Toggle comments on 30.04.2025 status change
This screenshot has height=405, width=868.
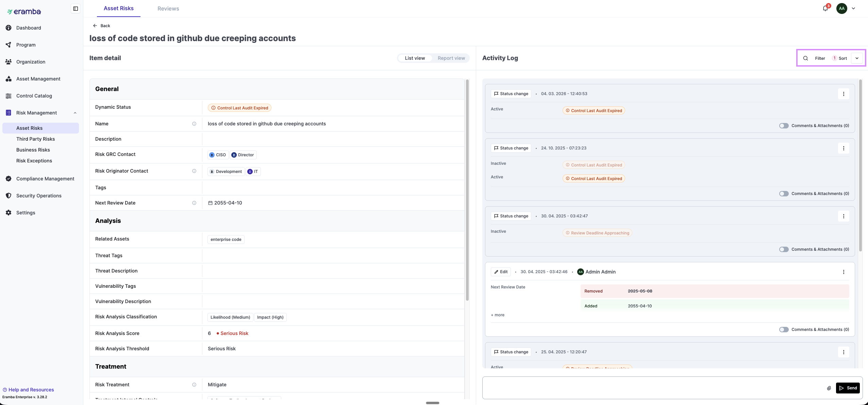784,249
